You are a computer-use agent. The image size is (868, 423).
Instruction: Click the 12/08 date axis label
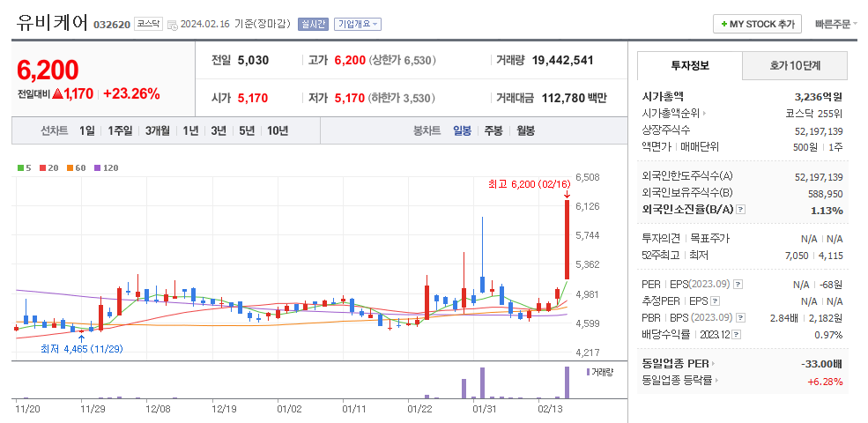158,409
